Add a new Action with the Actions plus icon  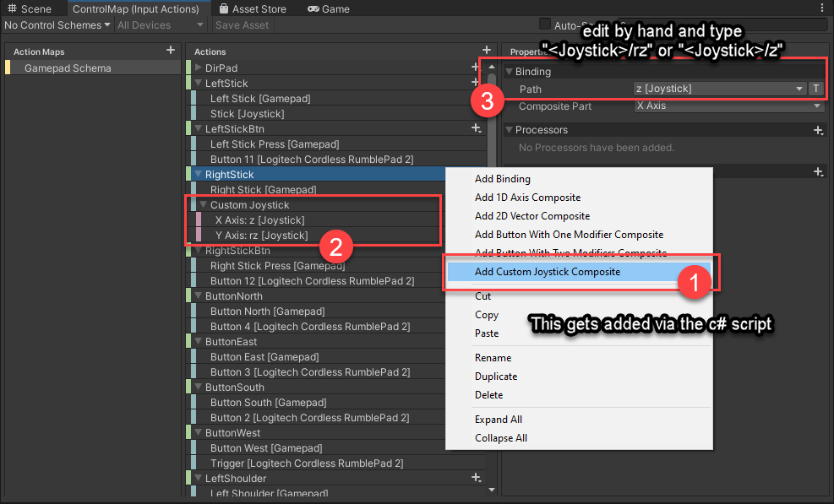[486, 50]
